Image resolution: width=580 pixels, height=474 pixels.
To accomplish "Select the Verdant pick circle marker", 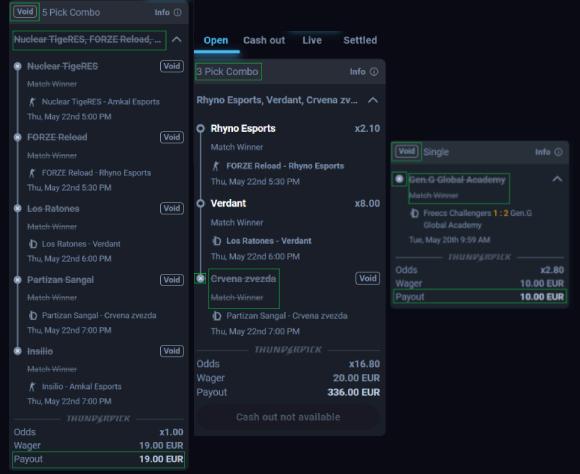I will click(200, 204).
